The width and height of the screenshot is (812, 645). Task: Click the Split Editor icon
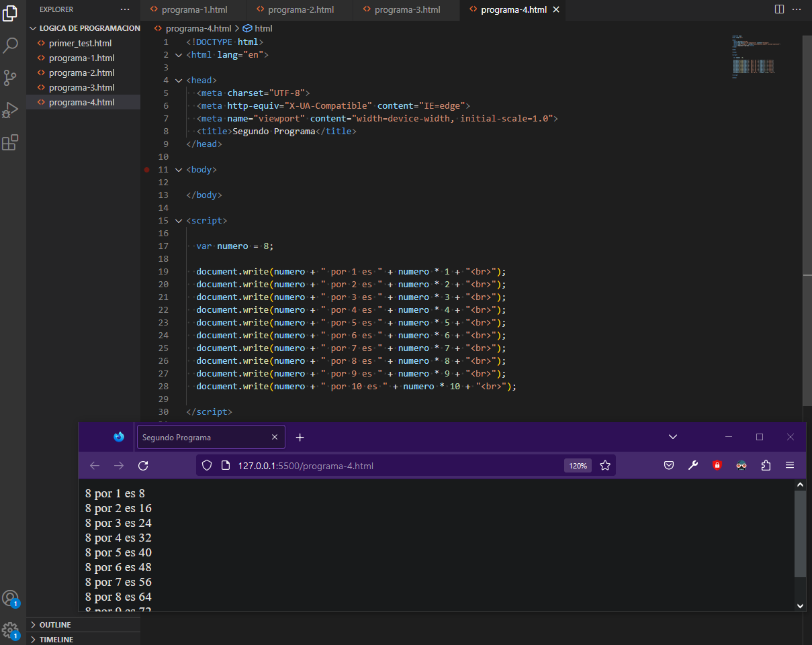(x=779, y=9)
